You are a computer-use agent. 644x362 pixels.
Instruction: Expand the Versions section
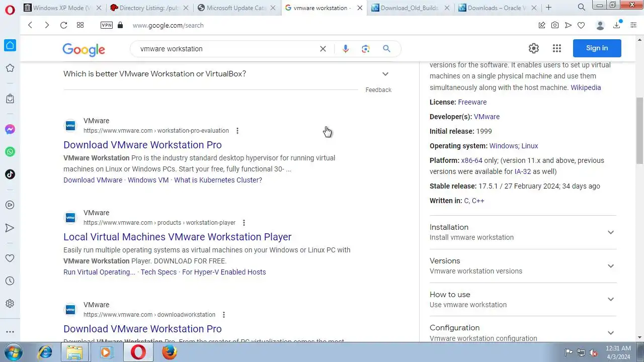tap(523, 266)
